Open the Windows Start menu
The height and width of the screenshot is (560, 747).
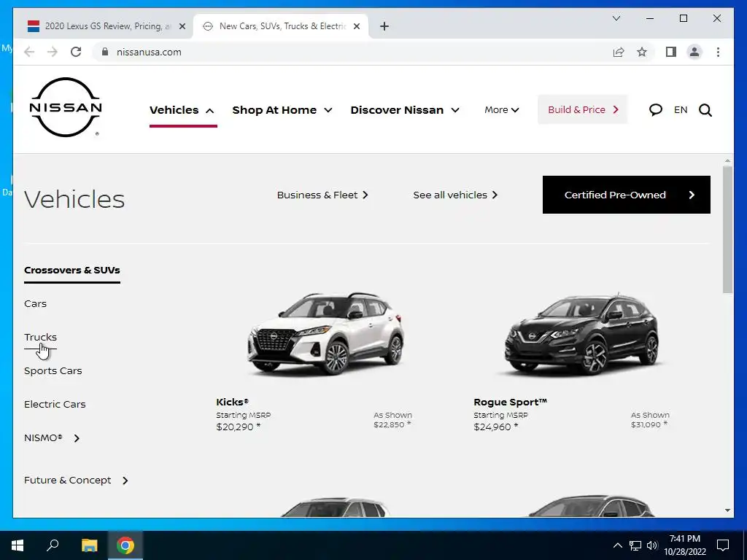coord(18,545)
